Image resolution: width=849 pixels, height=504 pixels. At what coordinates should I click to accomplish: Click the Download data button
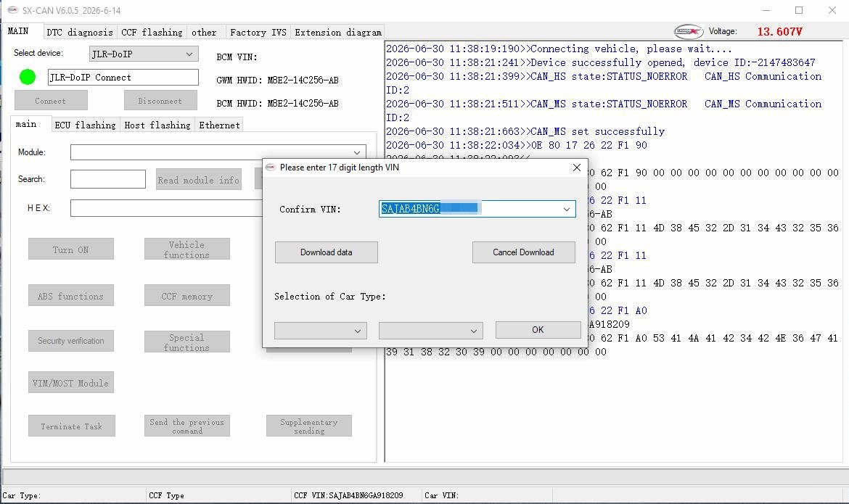click(x=327, y=252)
